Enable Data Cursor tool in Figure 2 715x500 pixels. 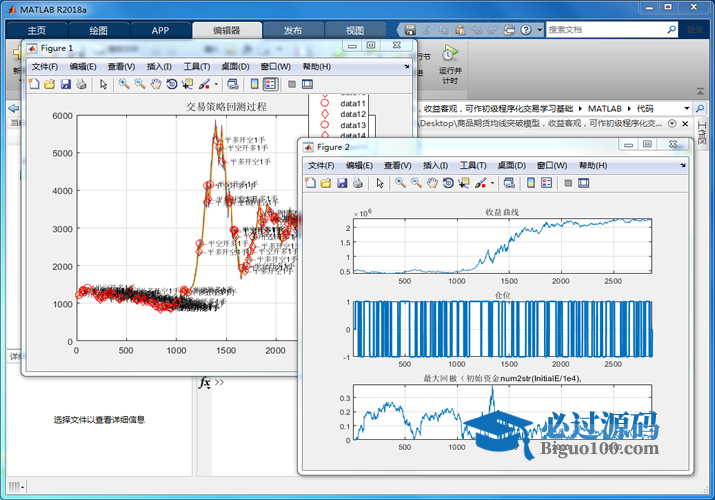(x=463, y=183)
